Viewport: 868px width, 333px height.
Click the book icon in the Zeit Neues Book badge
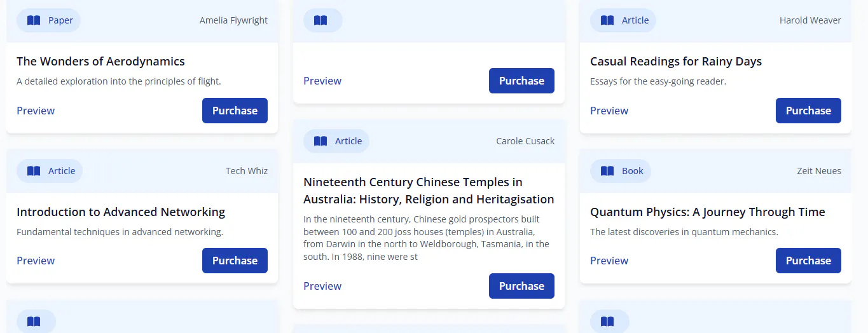(x=607, y=171)
